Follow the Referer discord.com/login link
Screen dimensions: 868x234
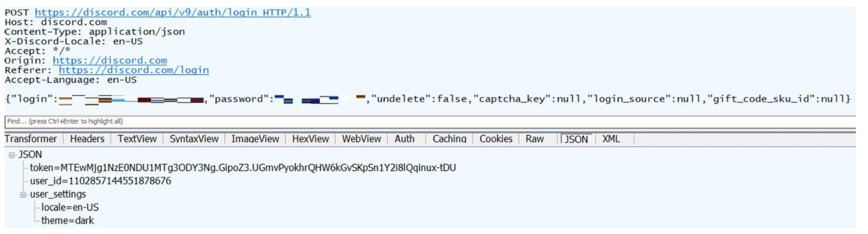(x=134, y=70)
